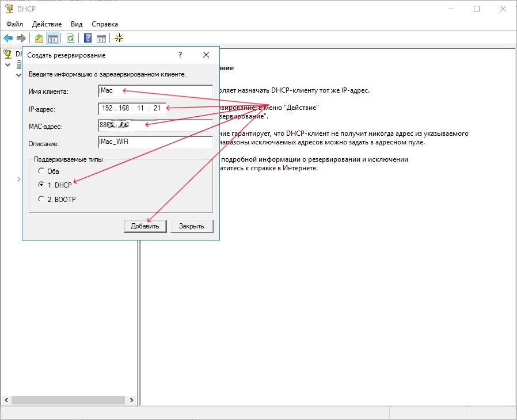The image size is (517, 420).
Task: Click the gray Forward arrow in toolbar
Action: point(21,39)
